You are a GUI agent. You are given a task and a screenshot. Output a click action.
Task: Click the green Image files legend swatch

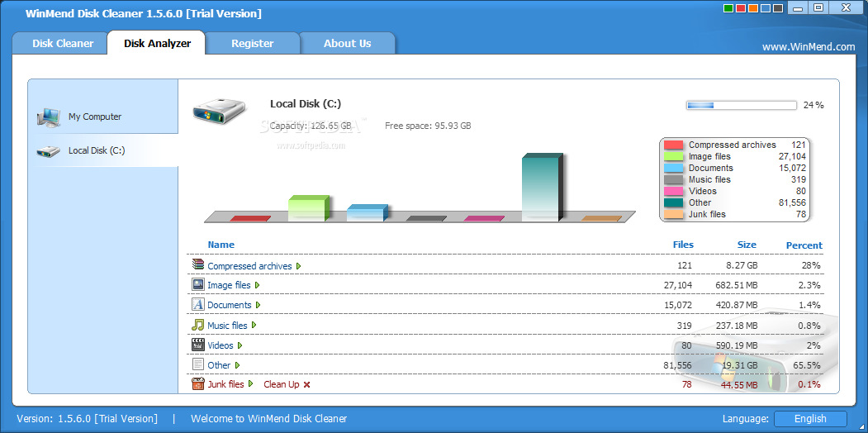pos(673,156)
